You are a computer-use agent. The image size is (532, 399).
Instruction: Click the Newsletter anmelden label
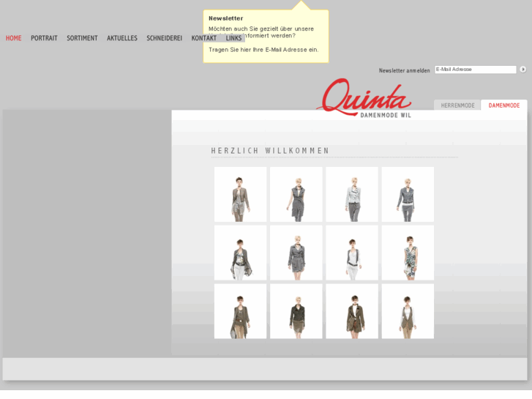[x=404, y=70]
